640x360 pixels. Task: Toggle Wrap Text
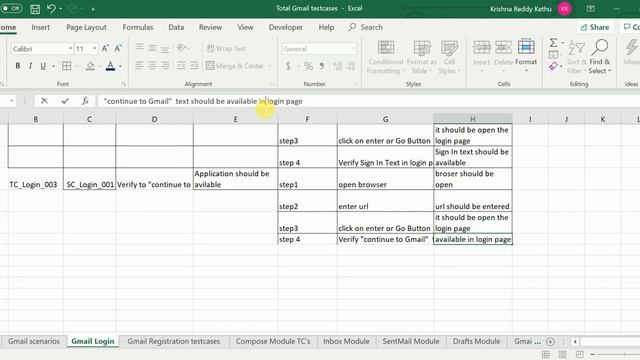[226, 49]
